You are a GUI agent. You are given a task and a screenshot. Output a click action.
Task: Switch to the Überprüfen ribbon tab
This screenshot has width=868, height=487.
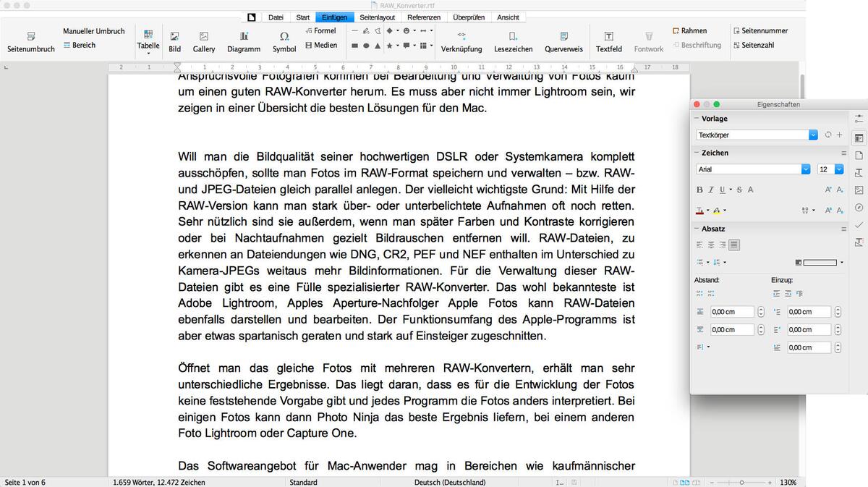[469, 17]
